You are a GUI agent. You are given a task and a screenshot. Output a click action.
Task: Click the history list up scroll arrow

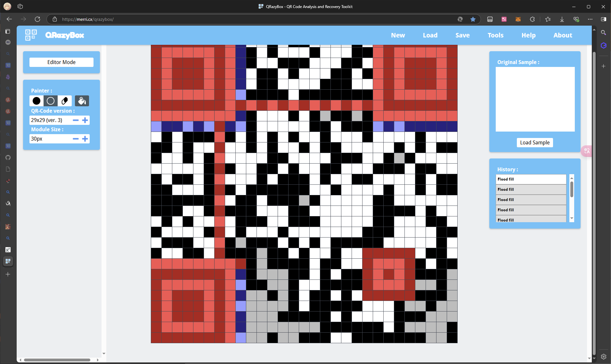click(572, 178)
